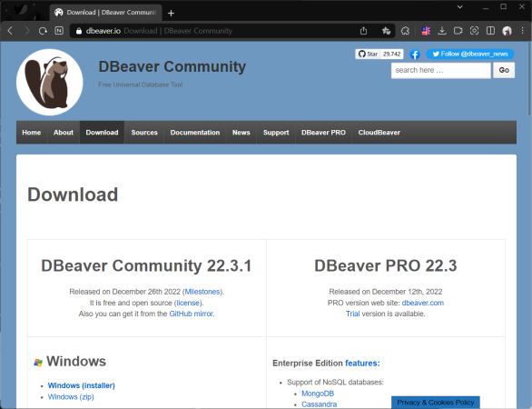Click the screenshot capture toolbar icon
Screen dimensions: 532x409
point(474,31)
